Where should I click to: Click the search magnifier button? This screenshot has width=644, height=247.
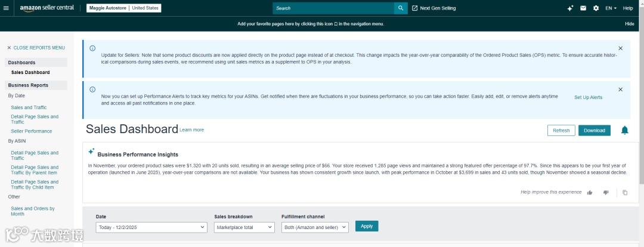(401, 8)
